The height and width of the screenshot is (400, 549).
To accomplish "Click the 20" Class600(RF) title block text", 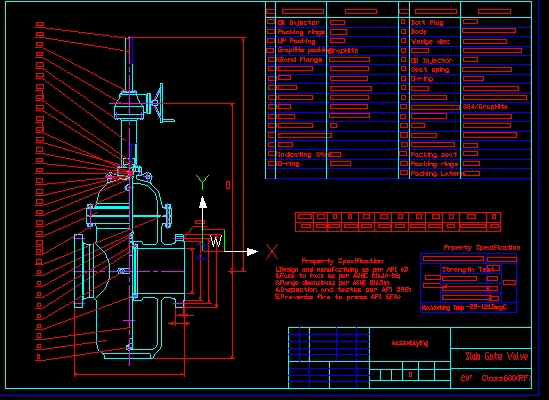I will tap(496, 378).
